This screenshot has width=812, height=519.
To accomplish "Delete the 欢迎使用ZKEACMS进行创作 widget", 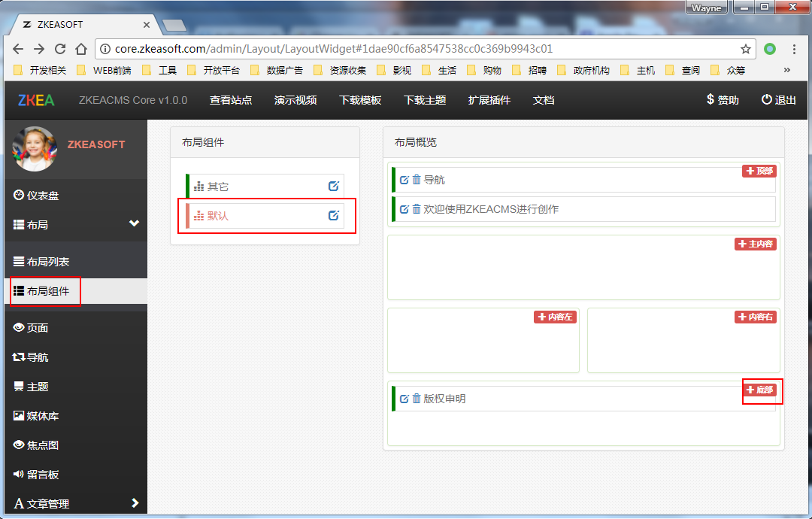I will pos(417,209).
